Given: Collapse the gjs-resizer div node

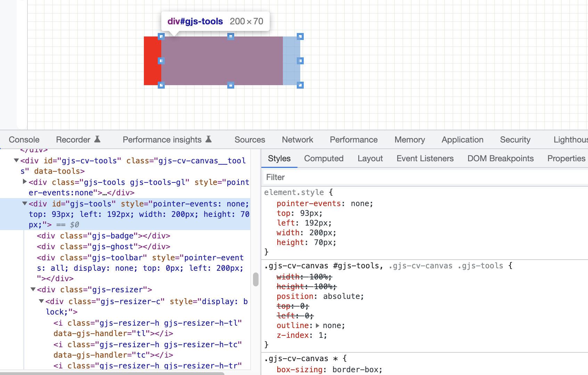Looking at the screenshot, I should tap(32, 290).
